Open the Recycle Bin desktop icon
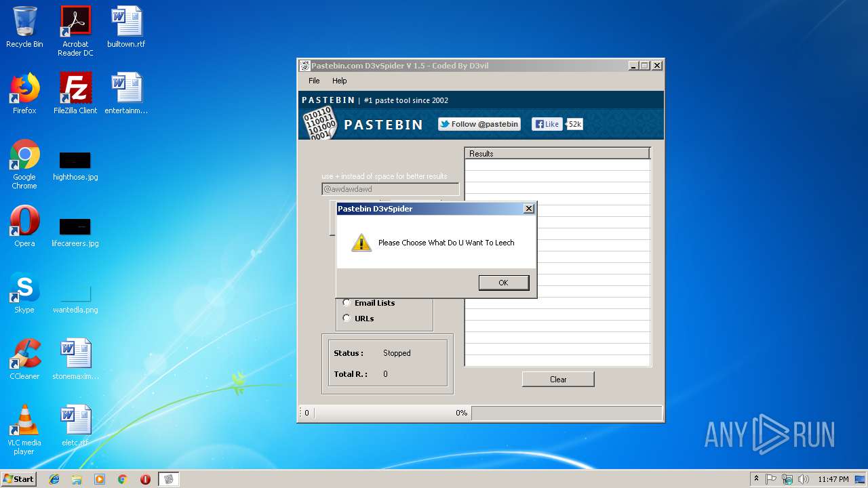 [x=24, y=27]
